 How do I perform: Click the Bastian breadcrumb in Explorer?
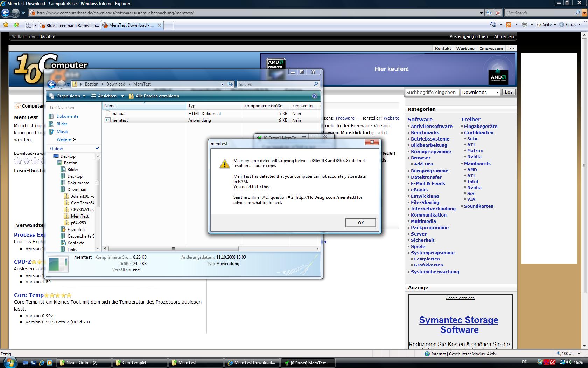click(x=92, y=84)
